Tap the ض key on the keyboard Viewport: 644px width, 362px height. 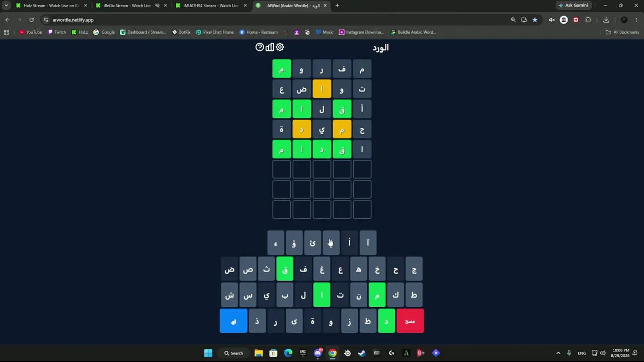[229, 269]
